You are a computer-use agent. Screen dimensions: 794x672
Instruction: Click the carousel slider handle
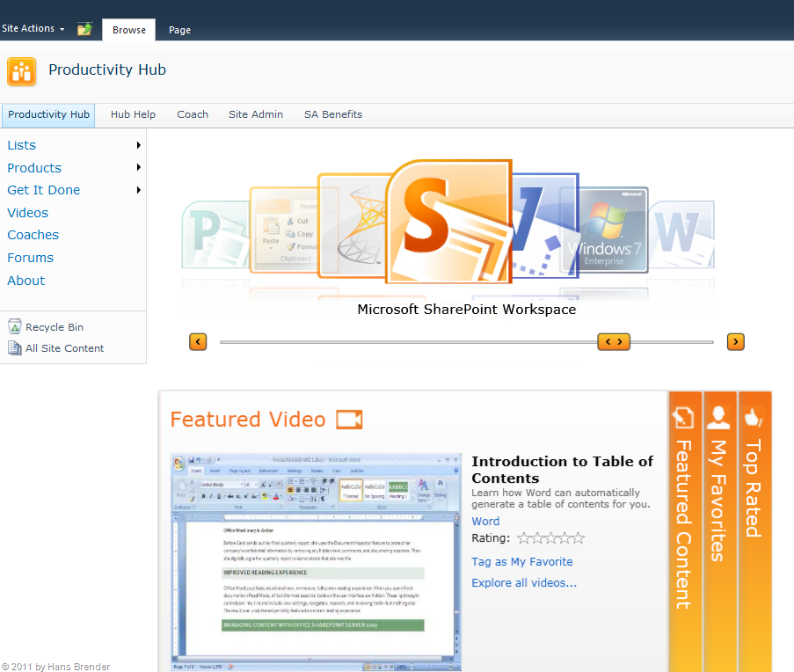tap(614, 342)
